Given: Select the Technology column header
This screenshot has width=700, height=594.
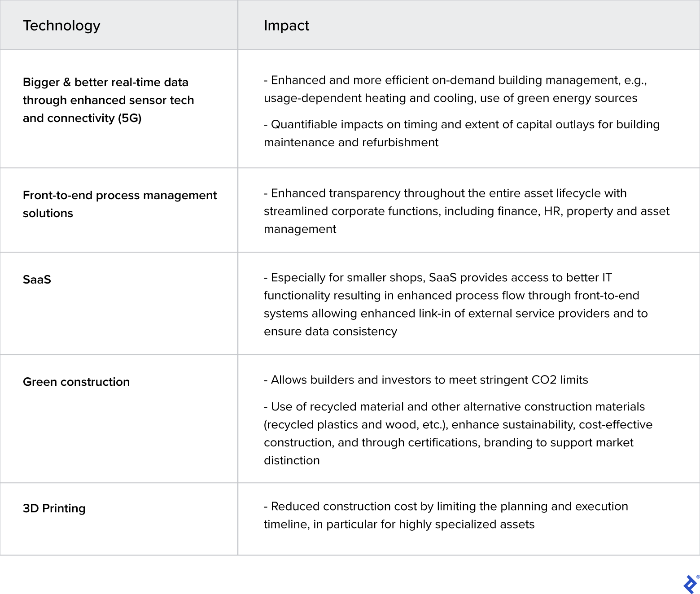Looking at the screenshot, I should coord(61,26).
